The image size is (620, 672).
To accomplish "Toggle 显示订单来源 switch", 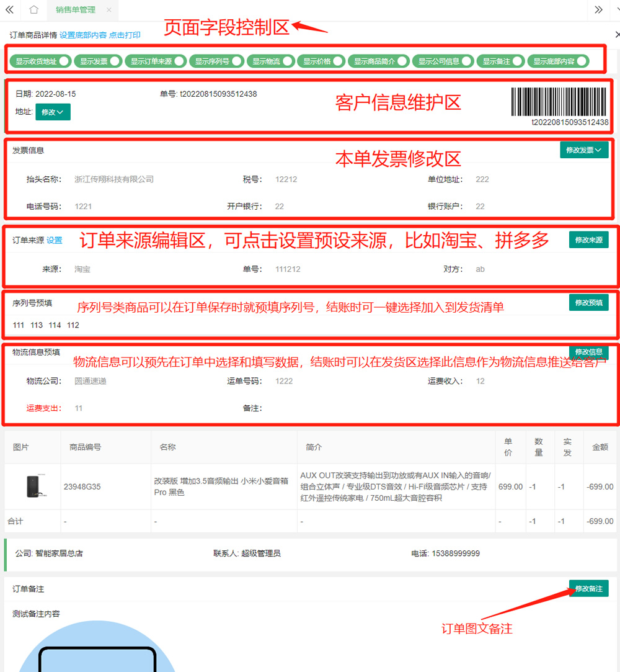I will coord(155,61).
